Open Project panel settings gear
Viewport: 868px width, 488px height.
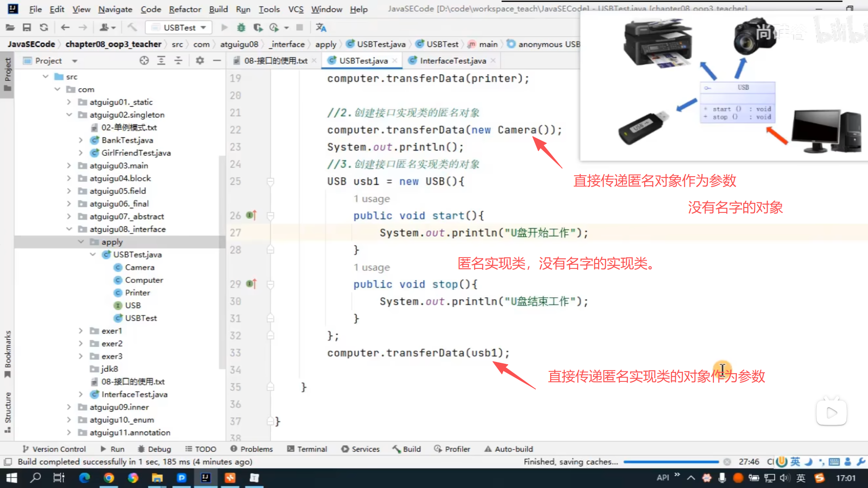[200, 61]
